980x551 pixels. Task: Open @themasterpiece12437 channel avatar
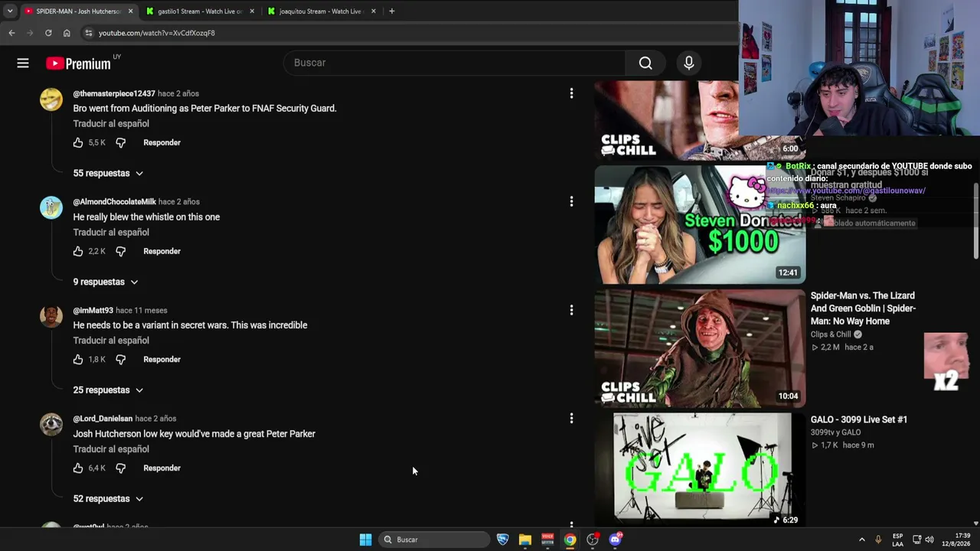click(x=51, y=99)
